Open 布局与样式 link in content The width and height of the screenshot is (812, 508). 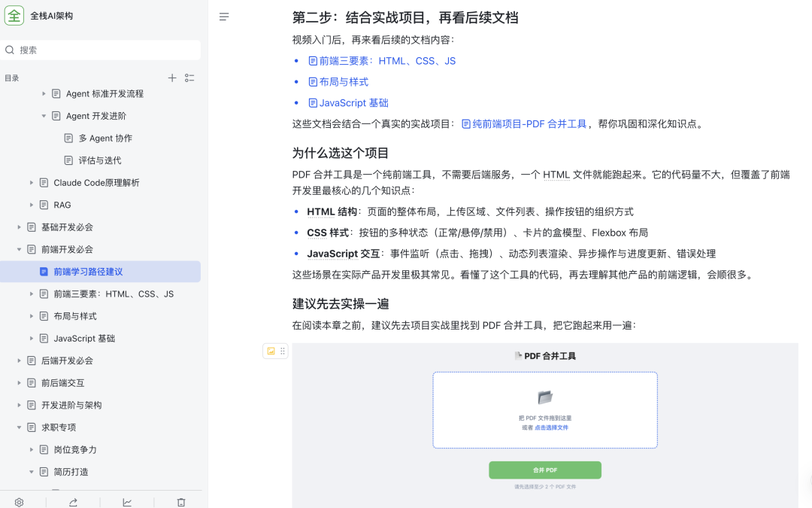point(344,82)
